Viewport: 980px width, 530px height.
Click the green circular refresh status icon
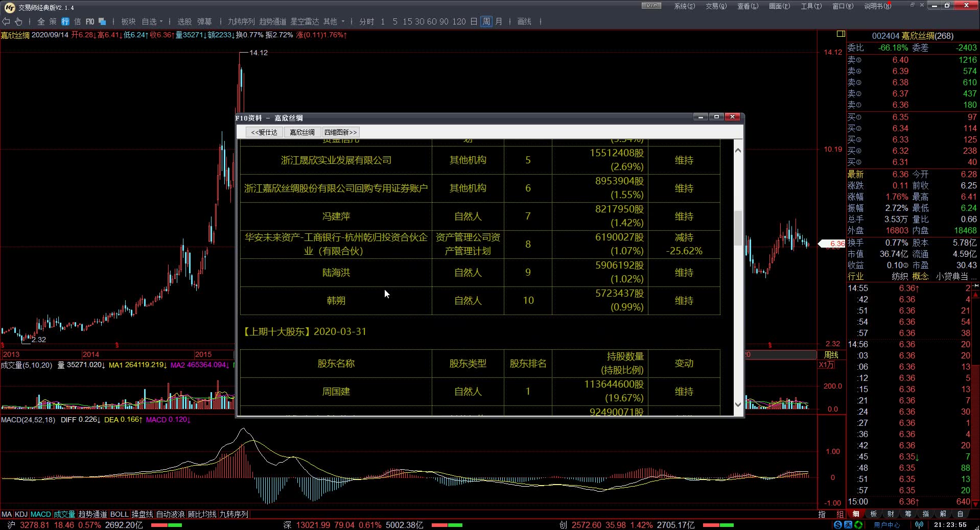click(858, 525)
